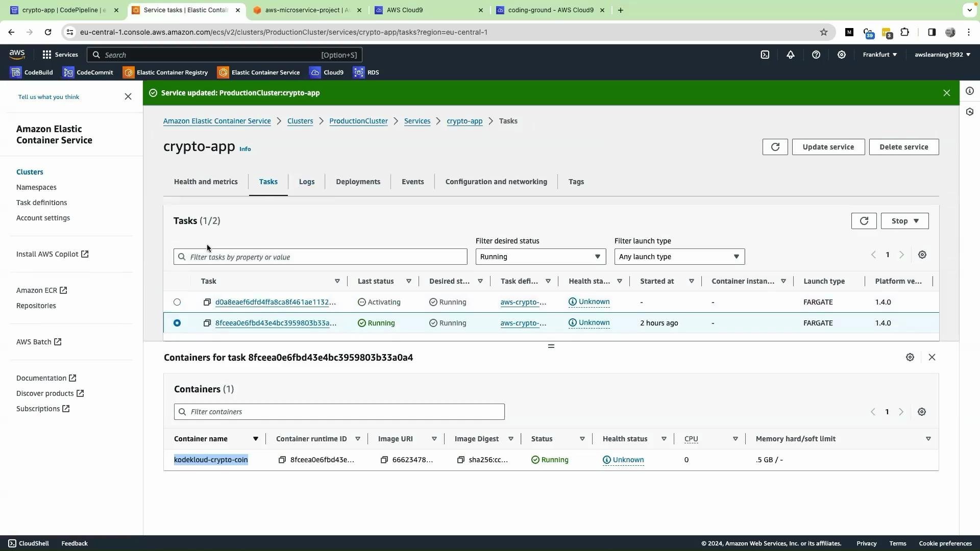Open Namespaces in sidebar

coord(36,187)
